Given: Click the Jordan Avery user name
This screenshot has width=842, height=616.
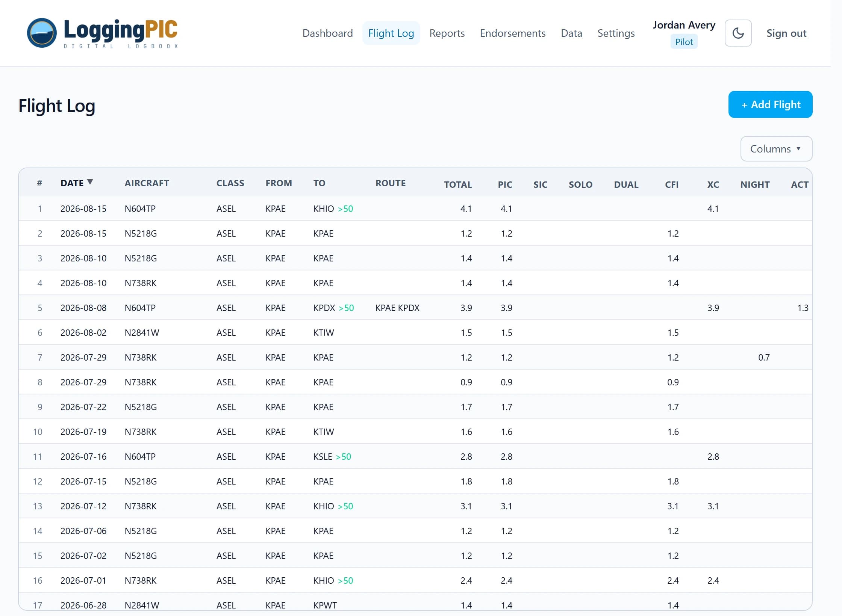Looking at the screenshot, I should tap(684, 25).
